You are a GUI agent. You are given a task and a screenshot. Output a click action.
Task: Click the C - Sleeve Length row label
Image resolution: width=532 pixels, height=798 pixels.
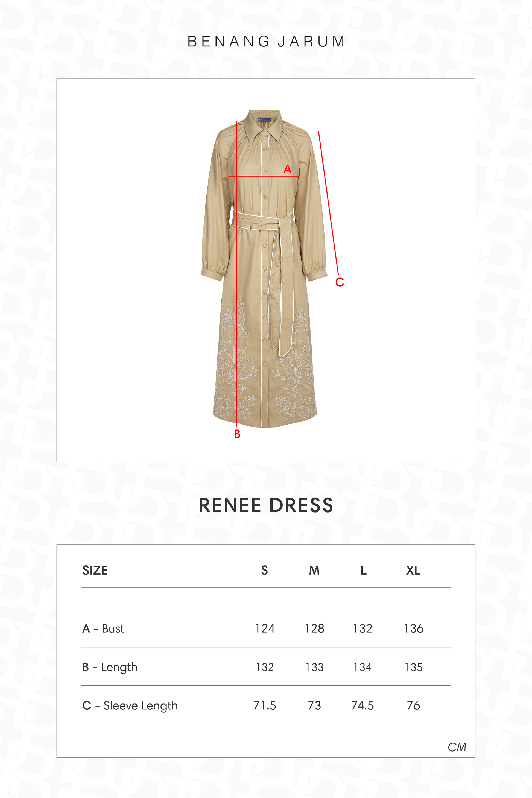point(130,706)
